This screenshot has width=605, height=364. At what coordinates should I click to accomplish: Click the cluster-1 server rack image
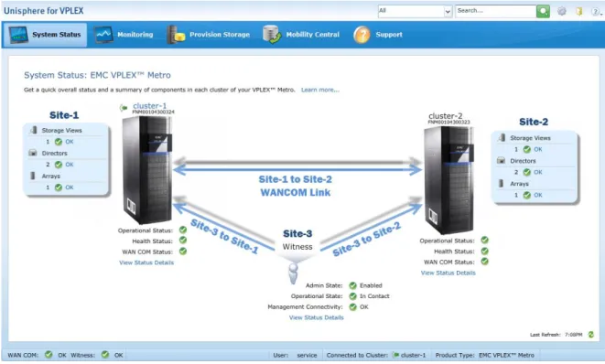tap(147, 170)
